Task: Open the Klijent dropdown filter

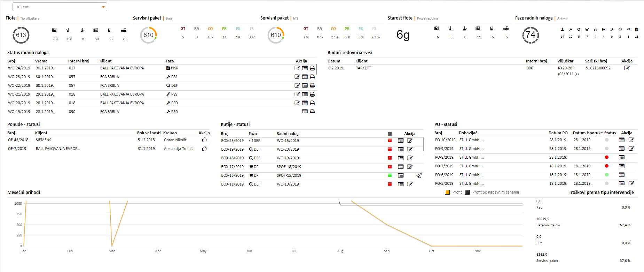Action: pyautogui.click(x=60, y=7)
